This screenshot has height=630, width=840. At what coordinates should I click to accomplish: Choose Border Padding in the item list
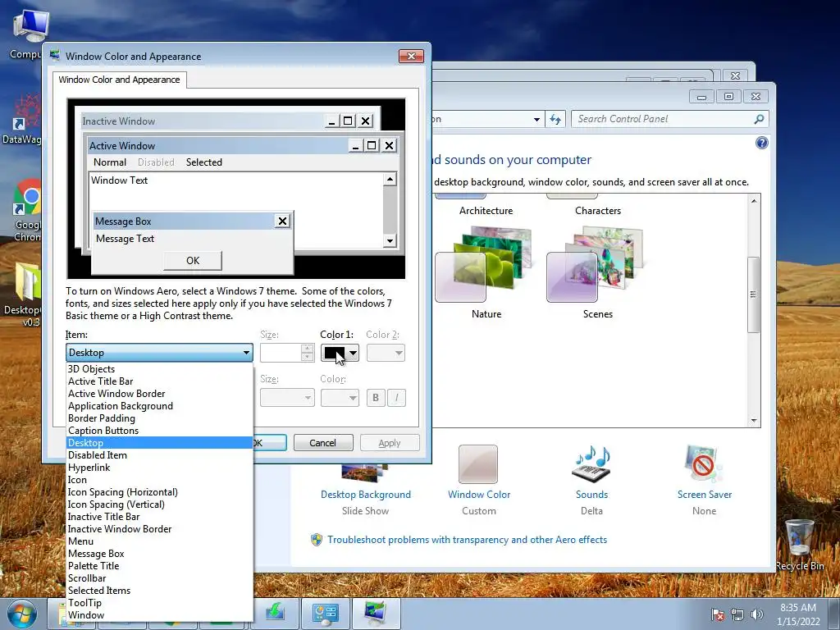pyautogui.click(x=160, y=418)
